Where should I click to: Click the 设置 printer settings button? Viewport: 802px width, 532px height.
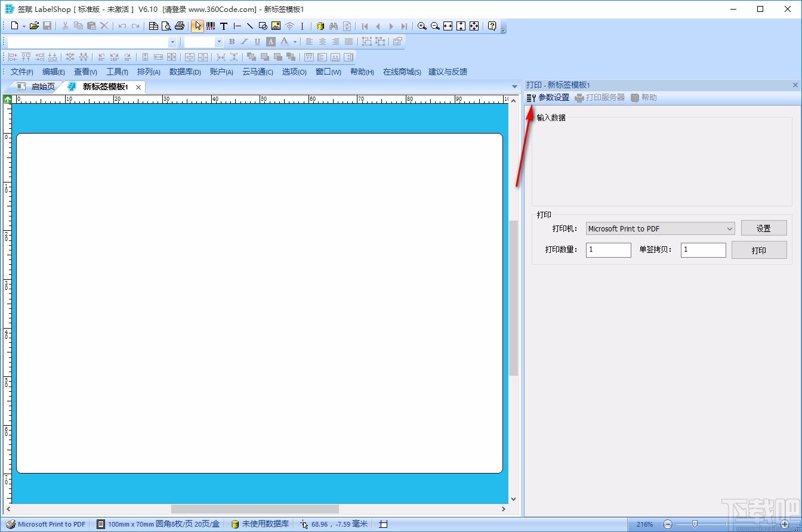[764, 228]
